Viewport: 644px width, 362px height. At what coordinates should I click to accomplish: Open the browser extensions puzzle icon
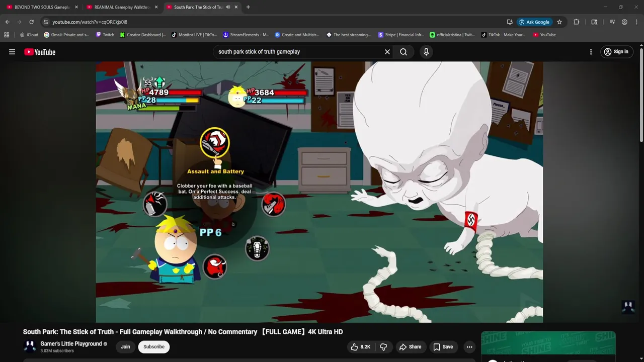coord(577,22)
